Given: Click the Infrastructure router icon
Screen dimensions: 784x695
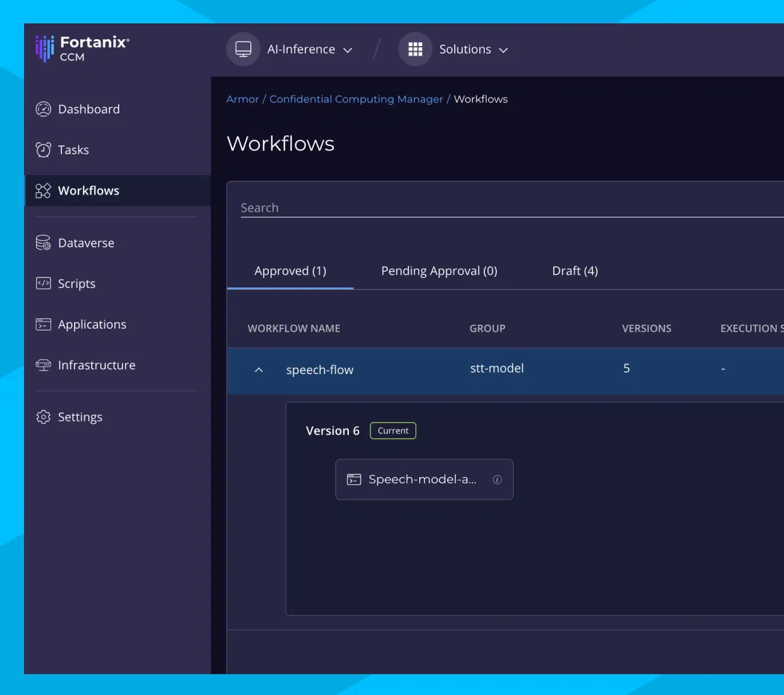Looking at the screenshot, I should tap(43, 365).
